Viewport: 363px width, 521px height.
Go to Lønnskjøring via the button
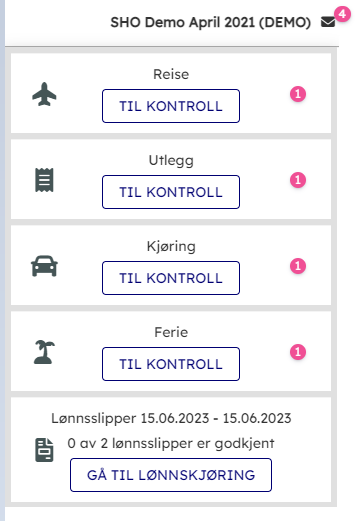(x=171, y=475)
